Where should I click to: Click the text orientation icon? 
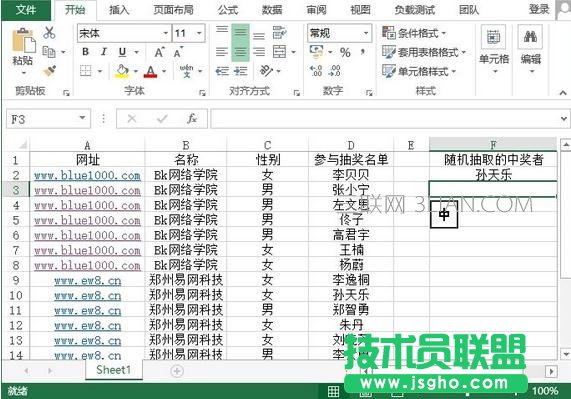click(266, 71)
